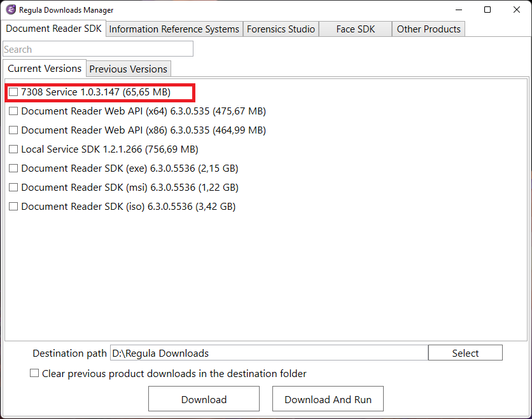Viewport: 532px width, 419px height.
Task: Open the Information Reference Systems tab
Action: 174,29
